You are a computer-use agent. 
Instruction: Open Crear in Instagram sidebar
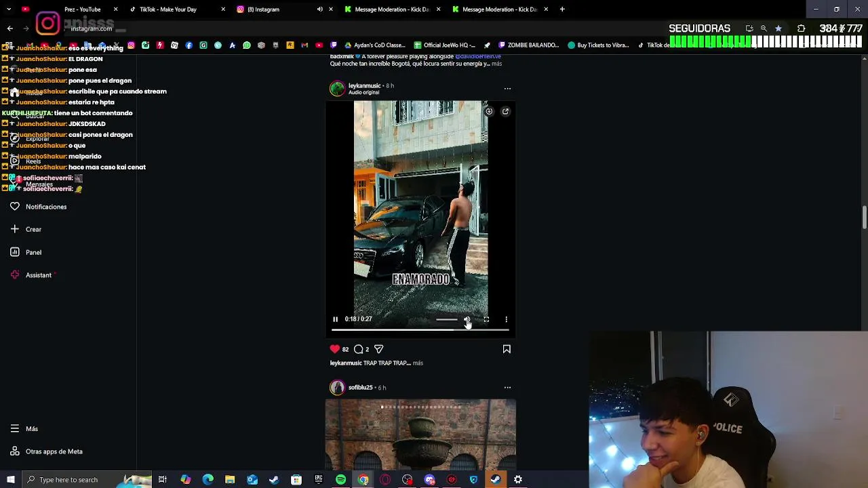point(26,229)
